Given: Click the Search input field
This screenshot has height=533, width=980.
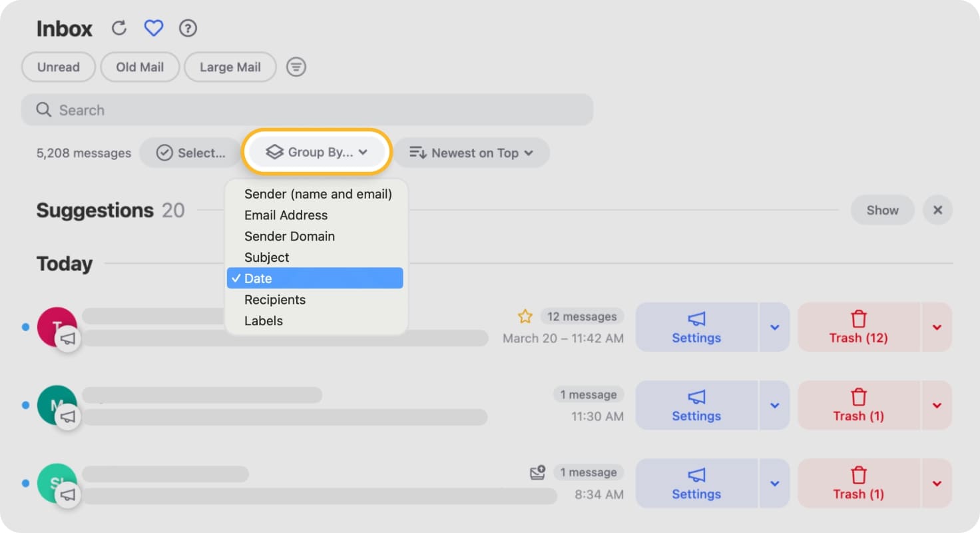Looking at the screenshot, I should [307, 110].
